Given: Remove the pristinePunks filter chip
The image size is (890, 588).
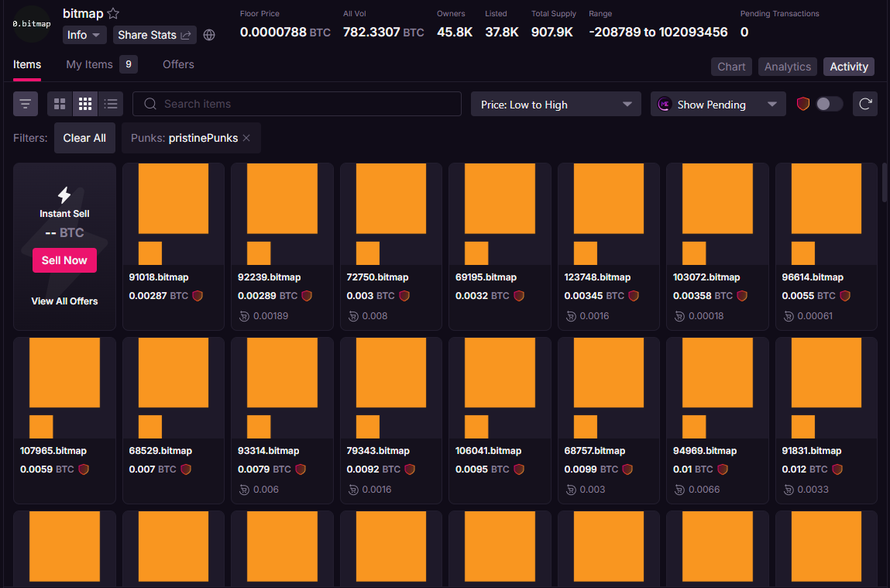Looking at the screenshot, I should click(x=246, y=138).
